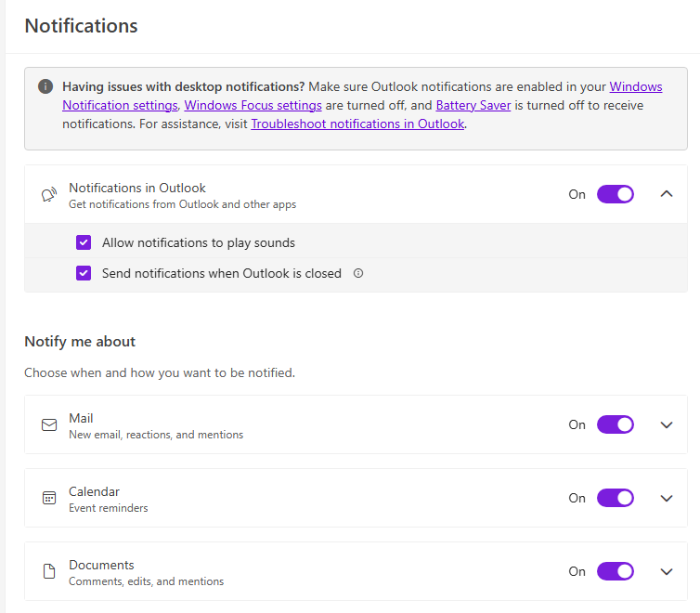Viewport: 700px width, 613px height.
Task: Click the info icon in the notifications banner
Action: click(x=45, y=86)
